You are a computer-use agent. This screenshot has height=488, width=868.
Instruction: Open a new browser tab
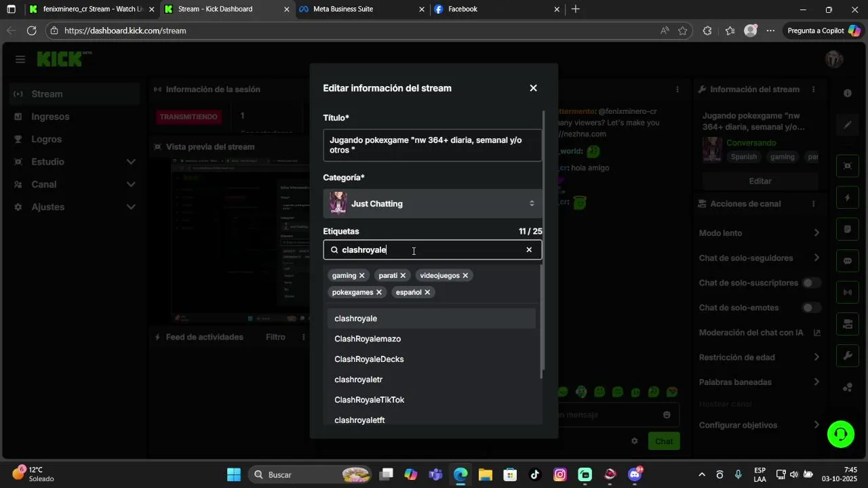coord(576,9)
